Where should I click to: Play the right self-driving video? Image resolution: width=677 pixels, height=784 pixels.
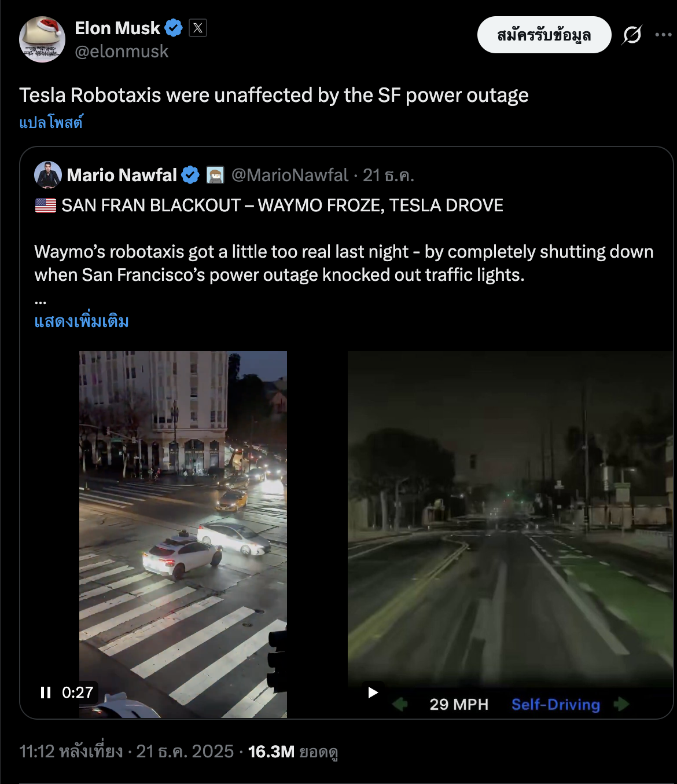pyautogui.click(x=373, y=693)
